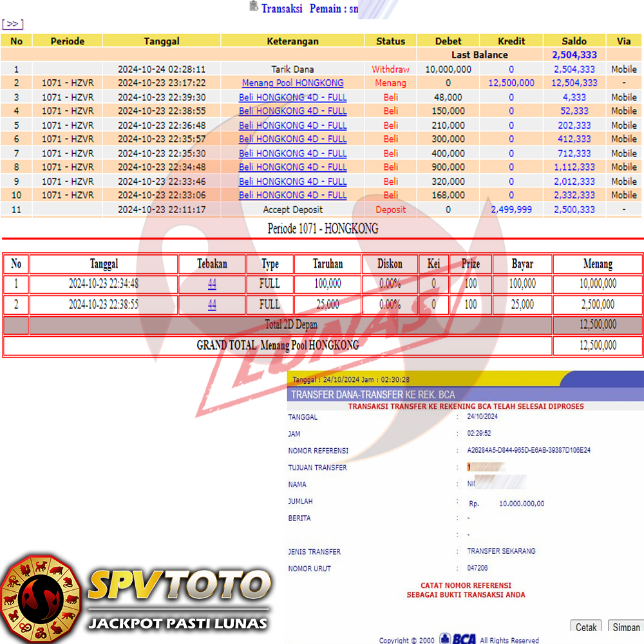Click Tebakan 44 link for 100,000 bet

tap(212, 284)
